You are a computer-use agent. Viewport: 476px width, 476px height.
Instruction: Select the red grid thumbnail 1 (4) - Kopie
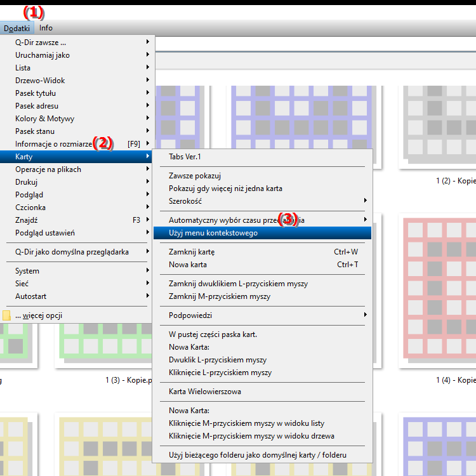pos(439,290)
